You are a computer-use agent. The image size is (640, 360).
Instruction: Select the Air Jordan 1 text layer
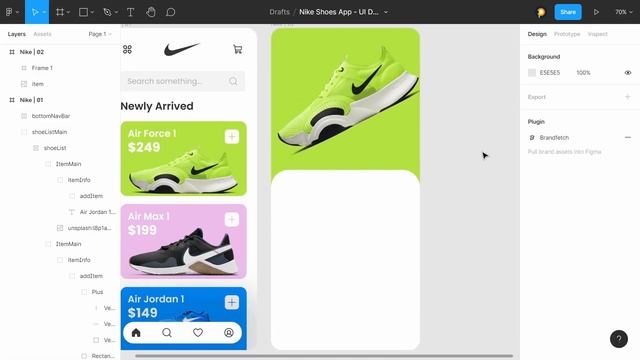tap(98, 212)
